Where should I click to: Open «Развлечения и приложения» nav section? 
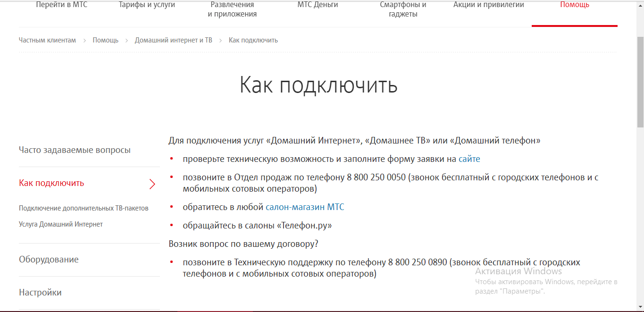[232, 9]
